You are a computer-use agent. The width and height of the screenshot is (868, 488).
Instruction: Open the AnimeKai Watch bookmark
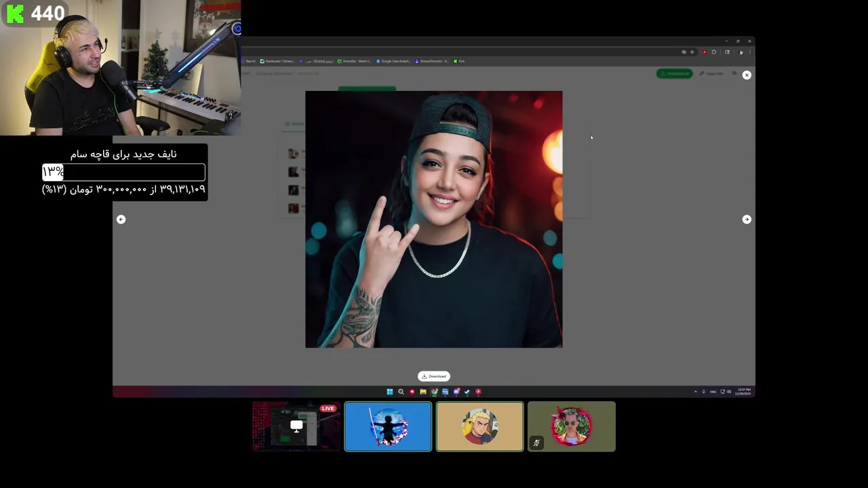coord(354,61)
